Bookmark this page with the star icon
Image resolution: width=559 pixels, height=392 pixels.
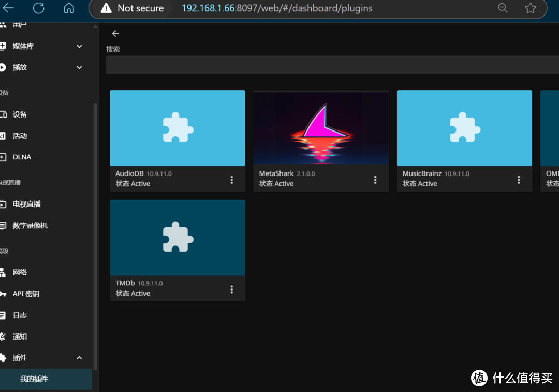click(530, 8)
